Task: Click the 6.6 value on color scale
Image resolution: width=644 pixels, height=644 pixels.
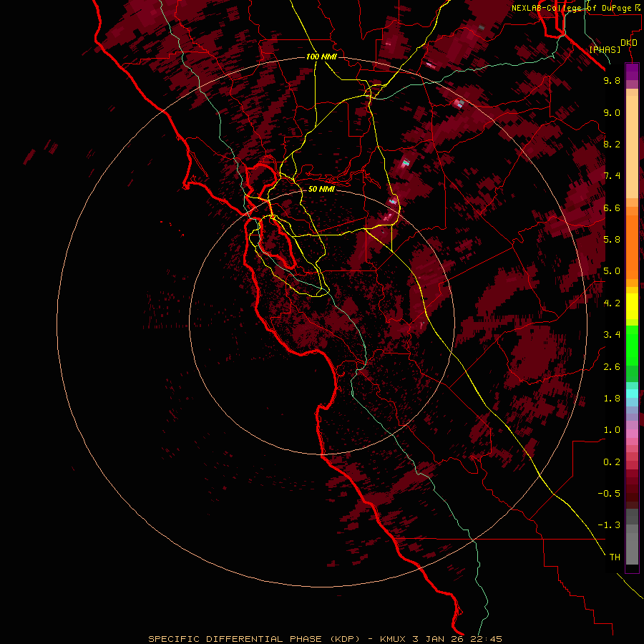Action: click(612, 208)
